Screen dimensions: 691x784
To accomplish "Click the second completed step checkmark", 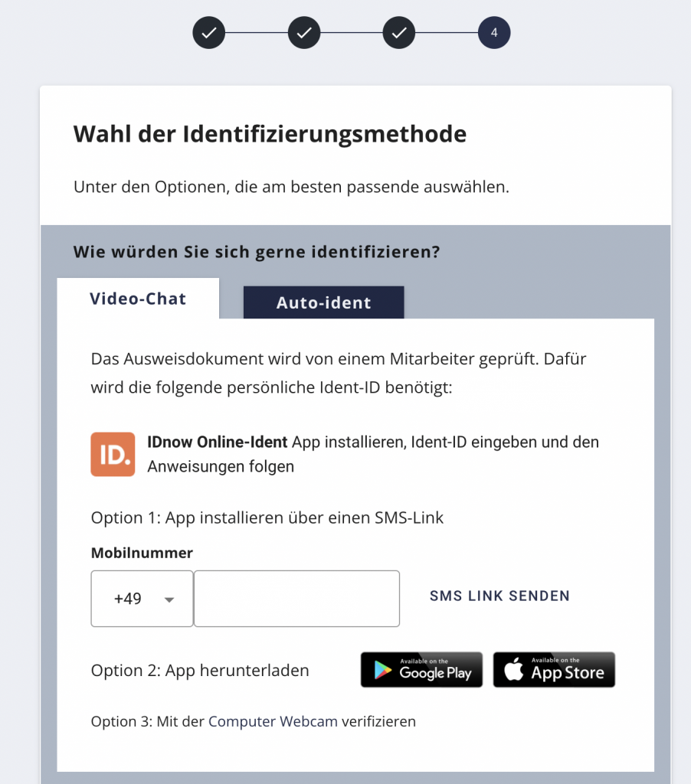I will point(303,33).
